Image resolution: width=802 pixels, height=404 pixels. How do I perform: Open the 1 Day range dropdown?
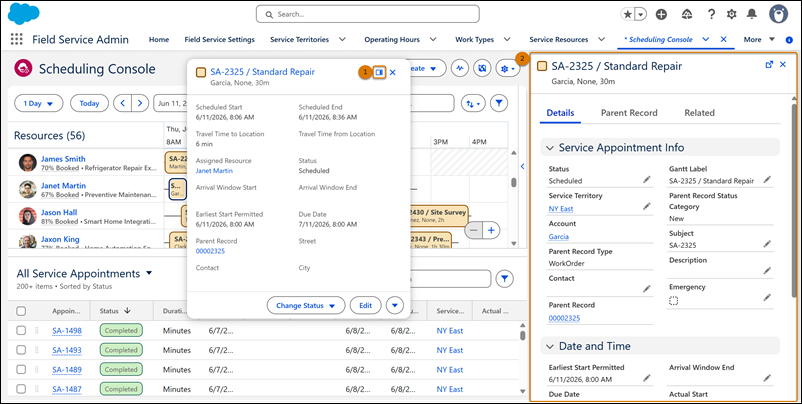pos(39,103)
